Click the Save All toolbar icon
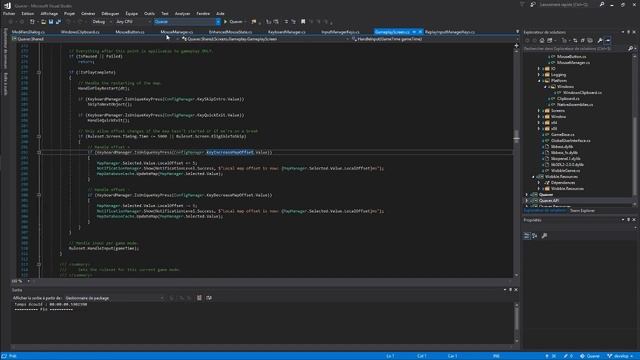This screenshot has width=640, height=360. (58, 22)
